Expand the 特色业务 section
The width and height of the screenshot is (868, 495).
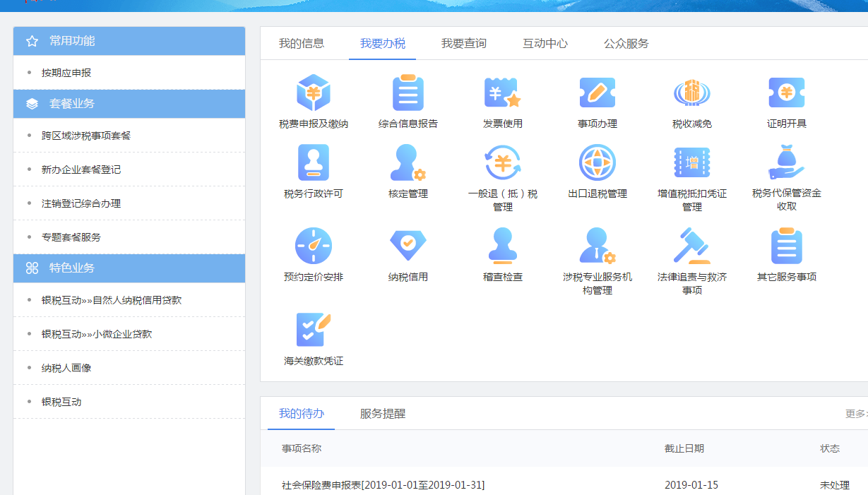pos(129,268)
